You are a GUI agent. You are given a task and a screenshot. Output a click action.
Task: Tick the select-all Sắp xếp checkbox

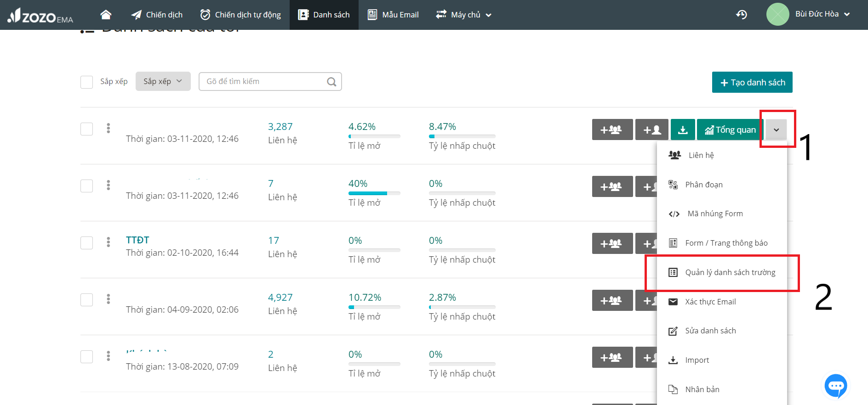[87, 82]
